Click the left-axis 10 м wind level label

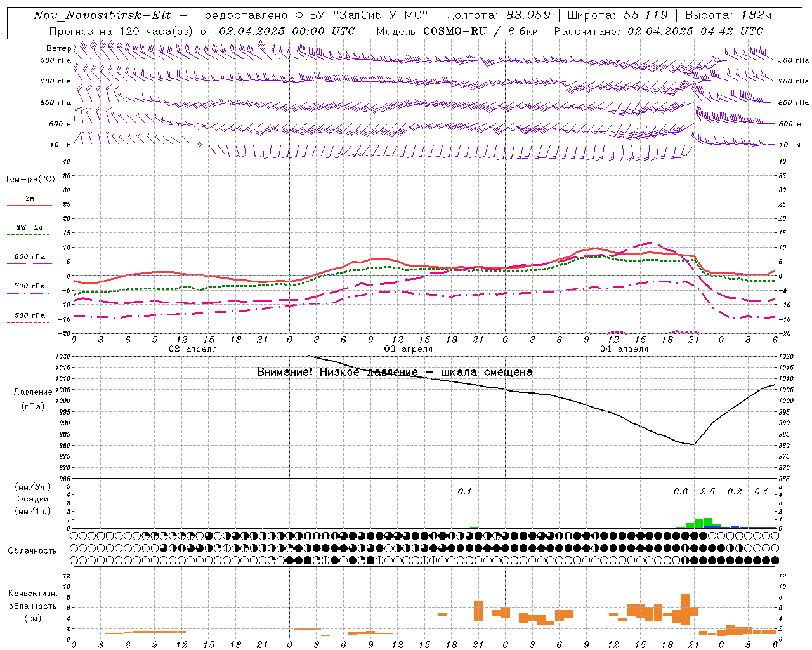pyautogui.click(x=60, y=145)
